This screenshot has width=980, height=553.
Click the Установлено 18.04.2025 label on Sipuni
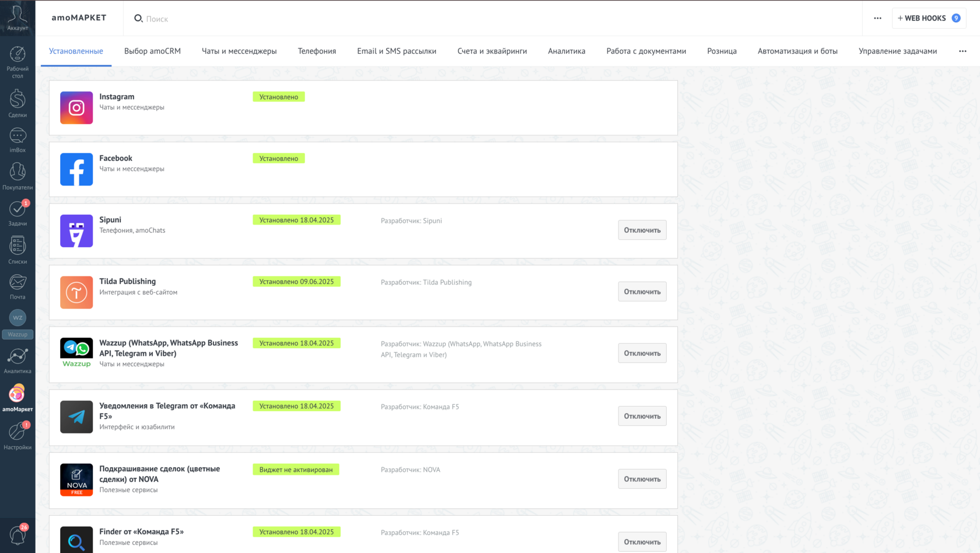click(296, 220)
